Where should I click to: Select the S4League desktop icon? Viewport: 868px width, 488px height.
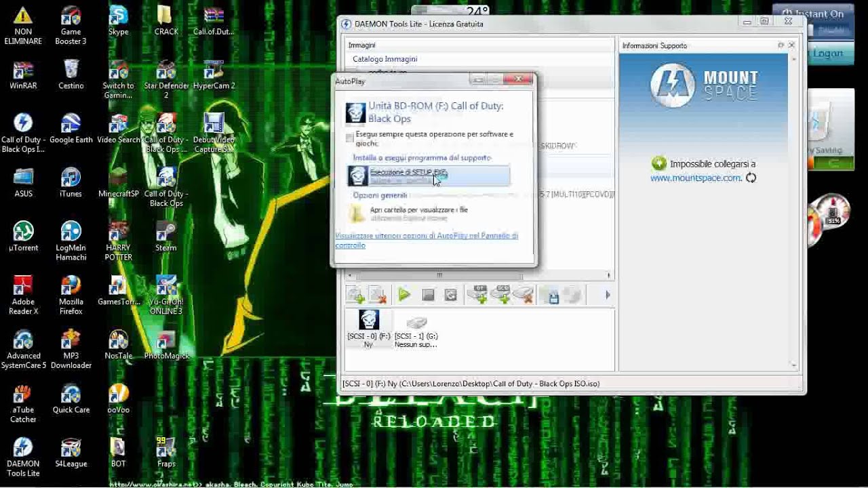click(71, 453)
